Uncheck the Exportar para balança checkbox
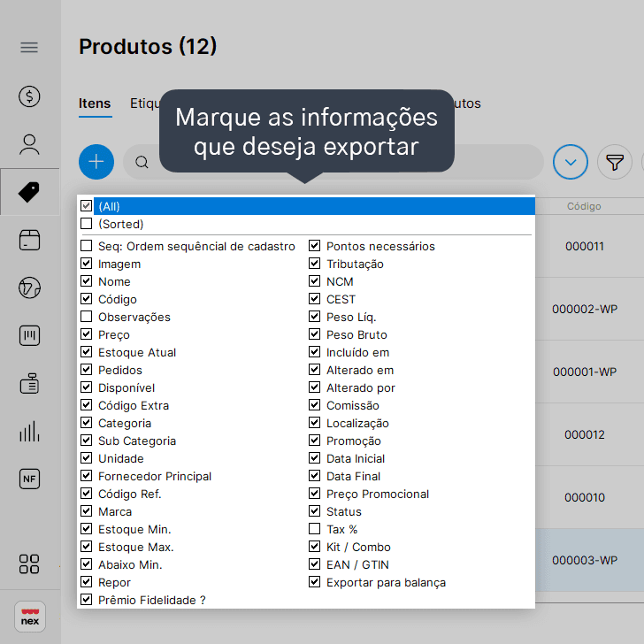Image resolution: width=644 pixels, height=644 pixels. (315, 581)
